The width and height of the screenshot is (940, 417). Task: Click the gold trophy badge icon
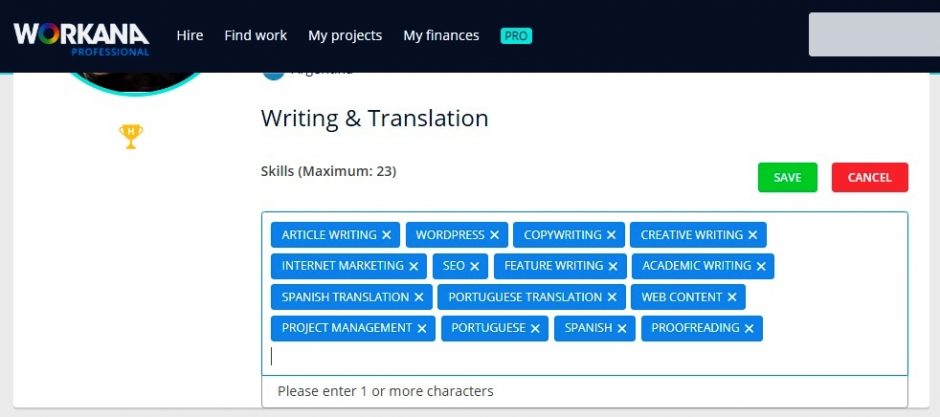pyautogui.click(x=131, y=136)
